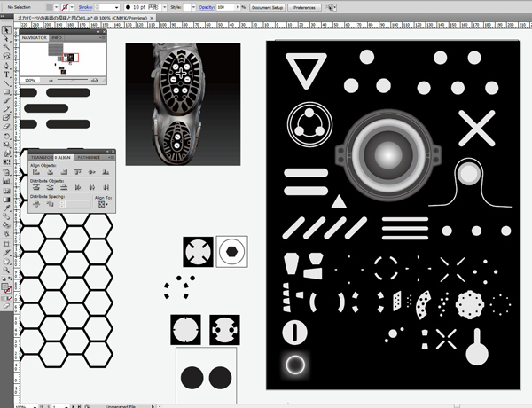Switch to the Pathfinder tab
532x408 pixels.
88,157
